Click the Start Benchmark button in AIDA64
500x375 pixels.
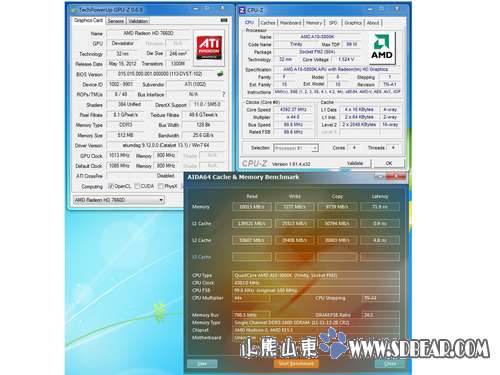296,364
